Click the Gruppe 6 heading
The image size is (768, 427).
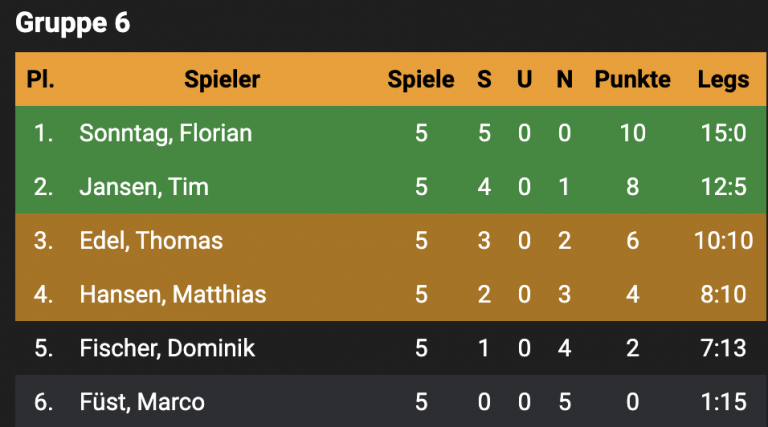[x=73, y=23]
